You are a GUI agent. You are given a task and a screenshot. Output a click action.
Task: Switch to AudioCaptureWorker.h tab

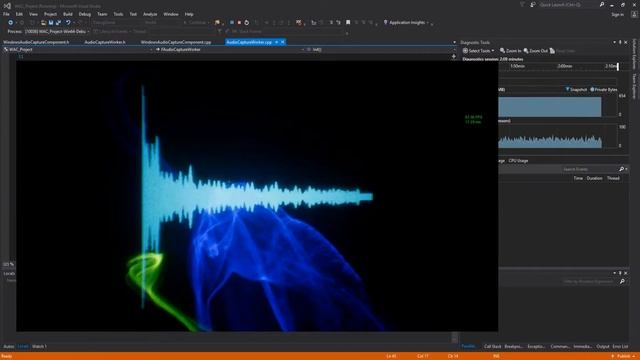[x=105, y=42]
